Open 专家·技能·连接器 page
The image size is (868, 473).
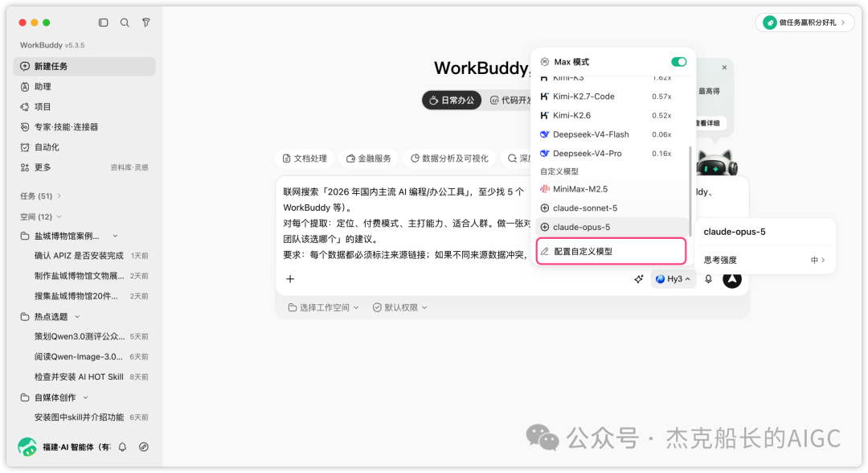click(84, 127)
